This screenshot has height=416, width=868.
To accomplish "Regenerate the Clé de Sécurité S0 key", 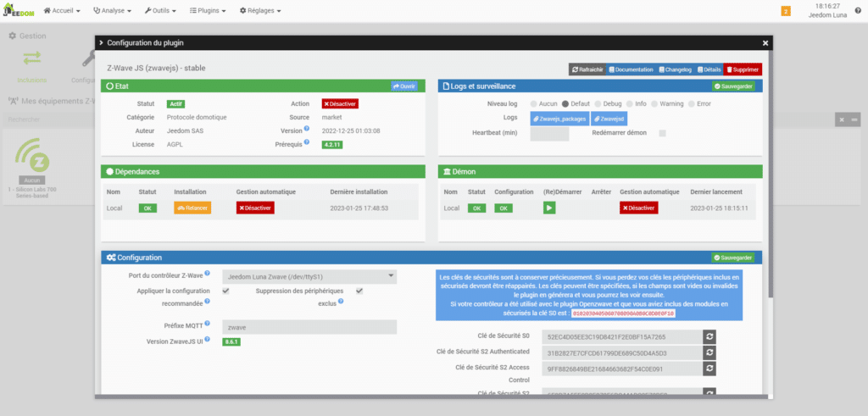I will tap(709, 336).
